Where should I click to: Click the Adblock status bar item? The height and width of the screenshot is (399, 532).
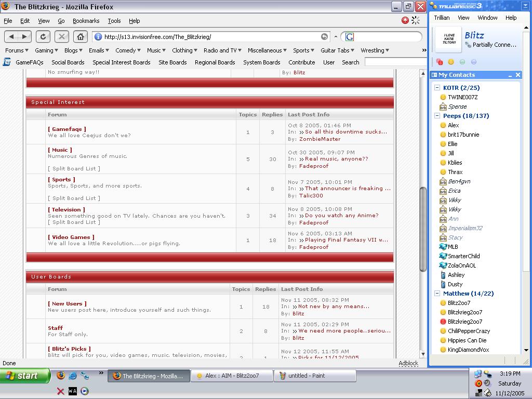pos(408,363)
